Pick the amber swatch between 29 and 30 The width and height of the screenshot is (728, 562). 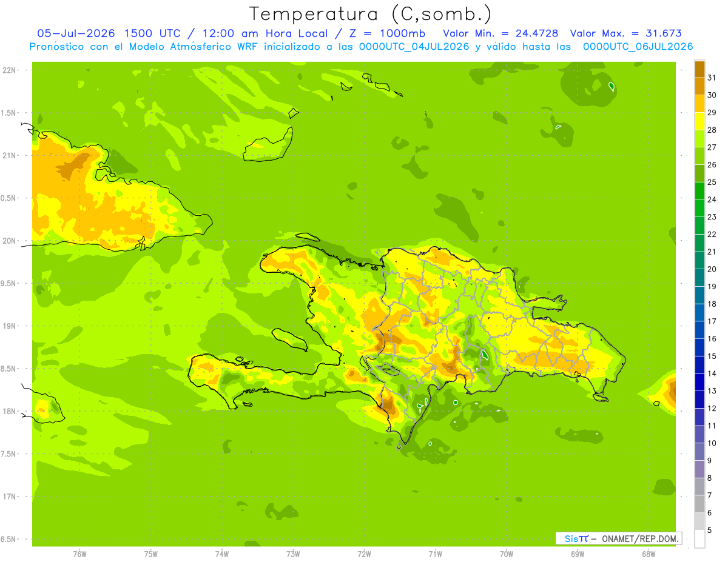pos(700,104)
